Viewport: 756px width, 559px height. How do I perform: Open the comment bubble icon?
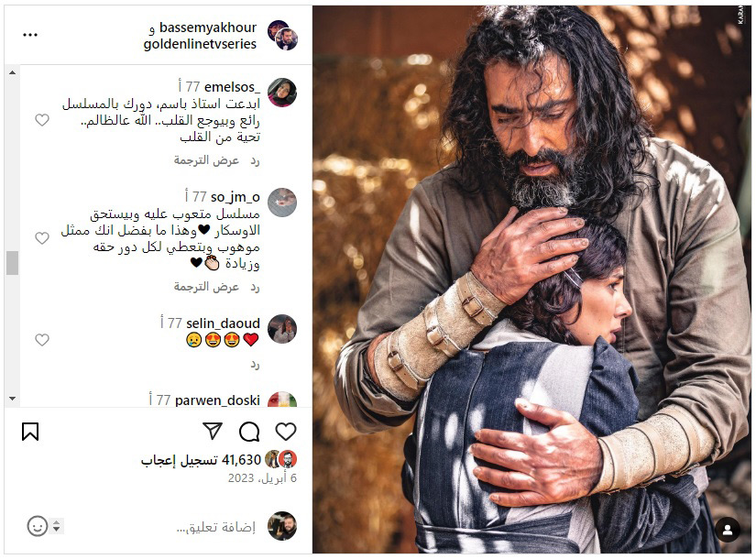249,432
